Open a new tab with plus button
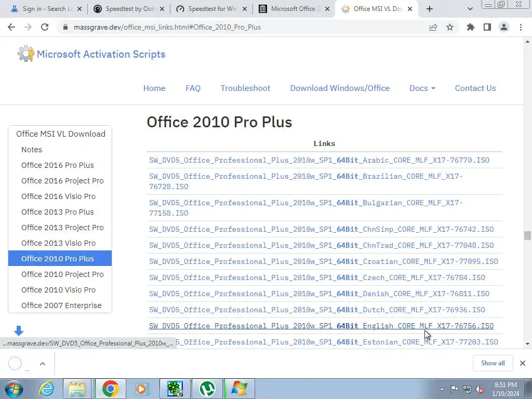The image size is (532, 399). (430, 9)
